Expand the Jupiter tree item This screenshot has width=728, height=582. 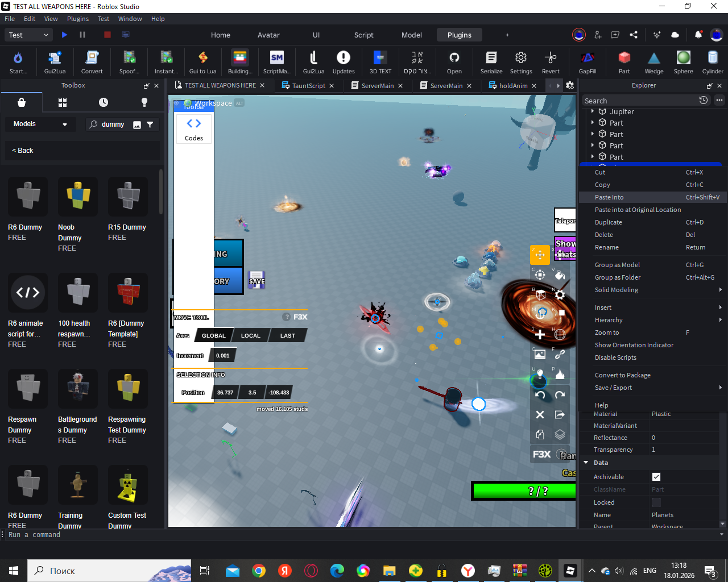(592, 111)
